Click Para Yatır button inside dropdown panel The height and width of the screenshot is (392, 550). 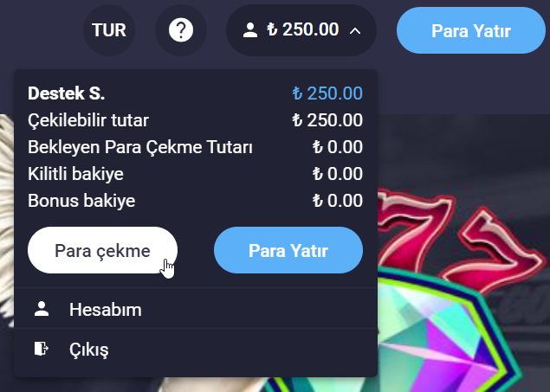coord(288,250)
